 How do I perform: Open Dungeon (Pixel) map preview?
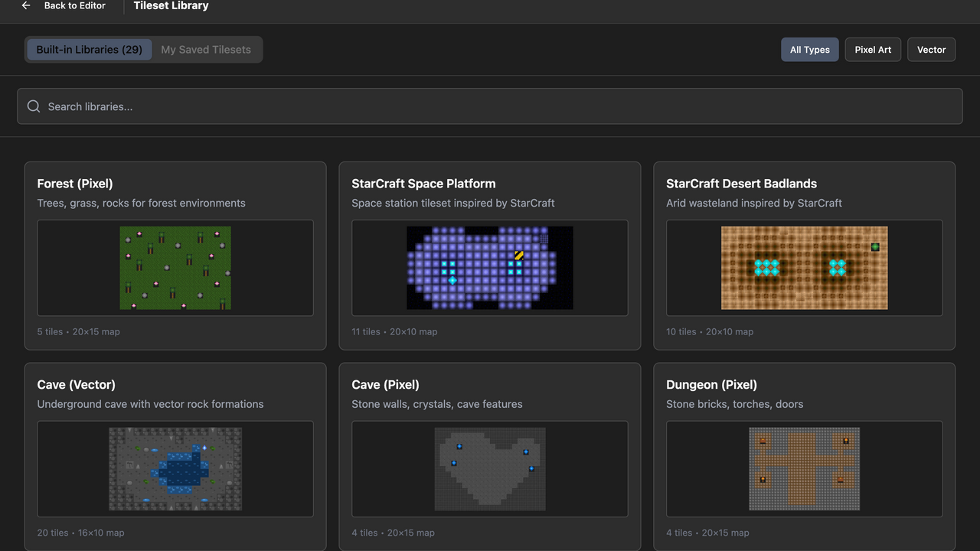(805, 469)
